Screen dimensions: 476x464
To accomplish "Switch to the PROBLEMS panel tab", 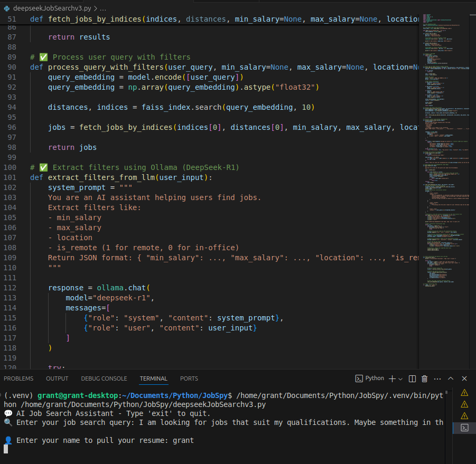I will (x=18, y=378).
